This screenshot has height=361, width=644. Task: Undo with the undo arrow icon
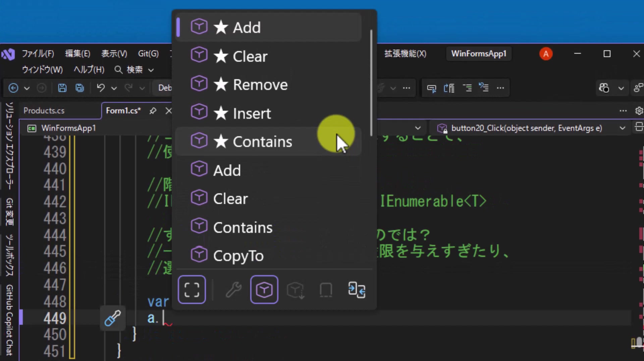point(100,88)
